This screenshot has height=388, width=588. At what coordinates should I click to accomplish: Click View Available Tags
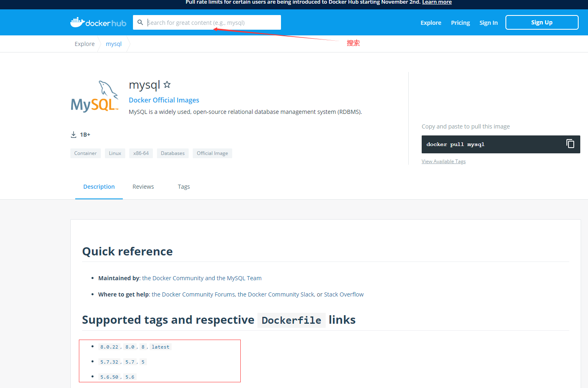443,161
